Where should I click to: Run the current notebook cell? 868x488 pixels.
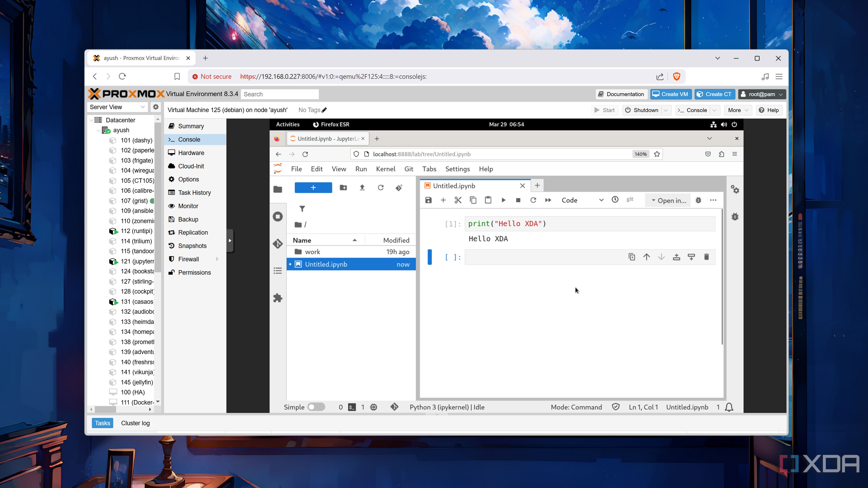click(x=503, y=200)
